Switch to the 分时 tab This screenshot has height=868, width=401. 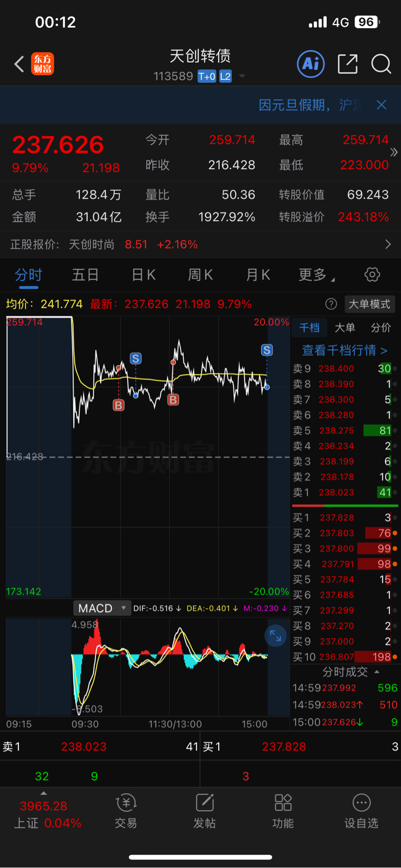[x=28, y=275]
